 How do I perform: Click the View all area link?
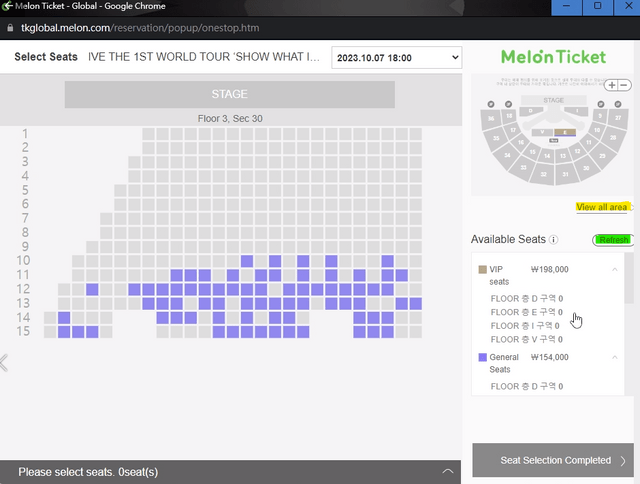[601, 207]
